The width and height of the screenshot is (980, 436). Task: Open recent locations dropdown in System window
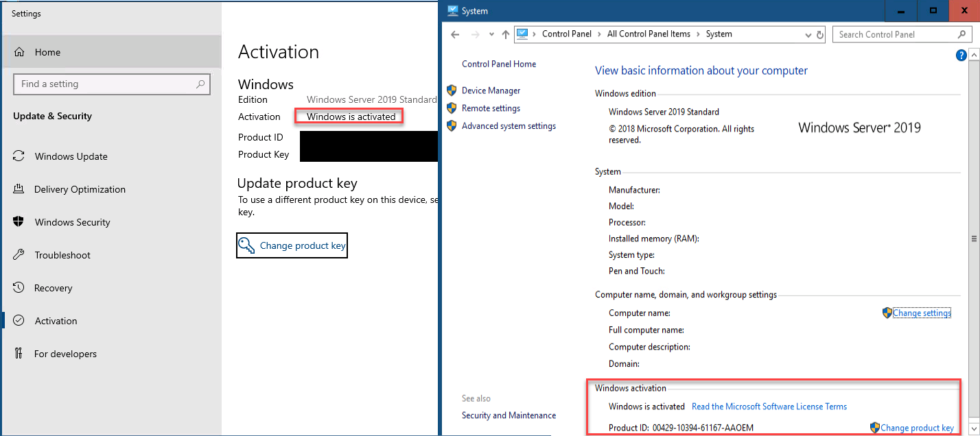(x=491, y=34)
